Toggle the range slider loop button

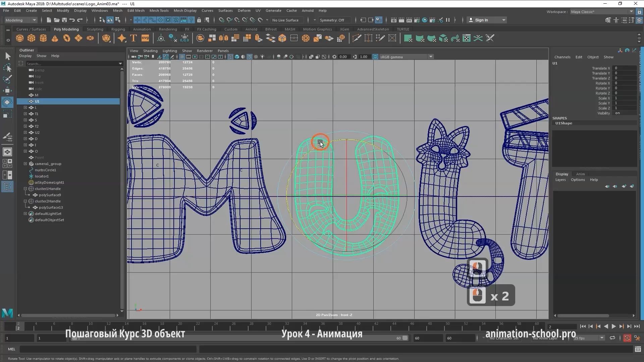tap(612, 338)
